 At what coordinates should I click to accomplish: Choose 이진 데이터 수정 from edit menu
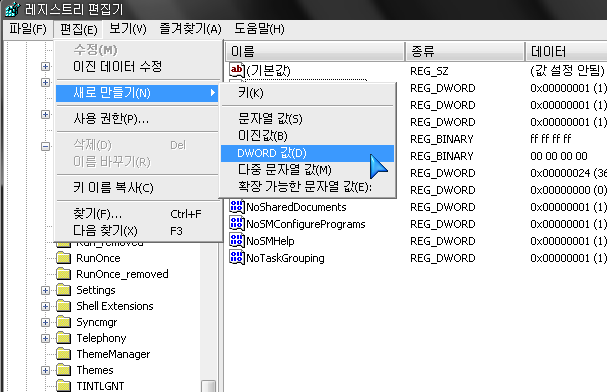tap(137, 67)
